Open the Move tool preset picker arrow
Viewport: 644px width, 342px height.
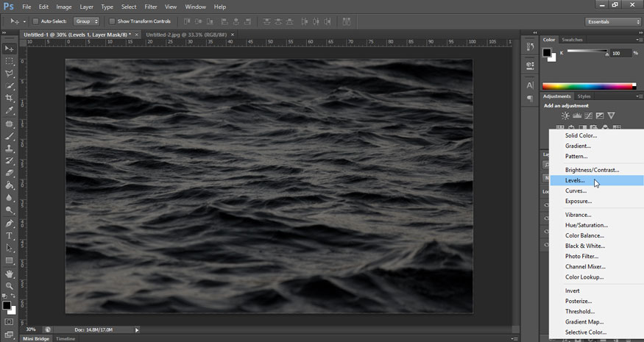coord(24,22)
